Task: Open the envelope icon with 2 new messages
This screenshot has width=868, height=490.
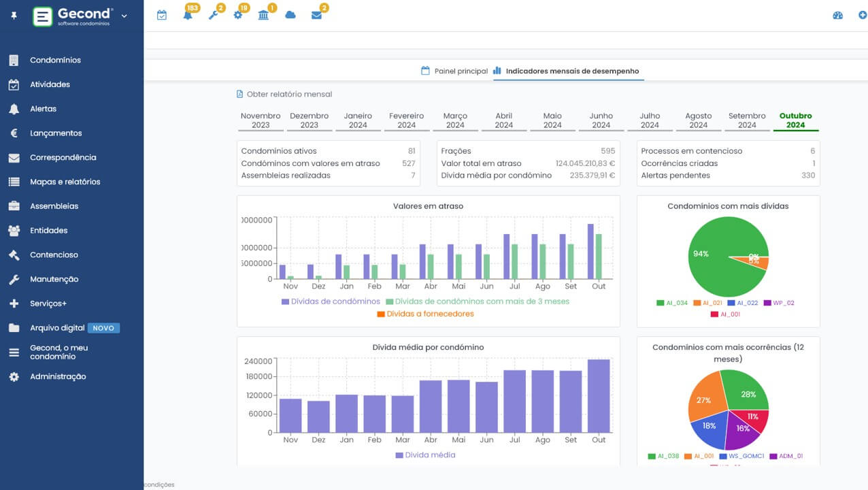Action: [316, 14]
